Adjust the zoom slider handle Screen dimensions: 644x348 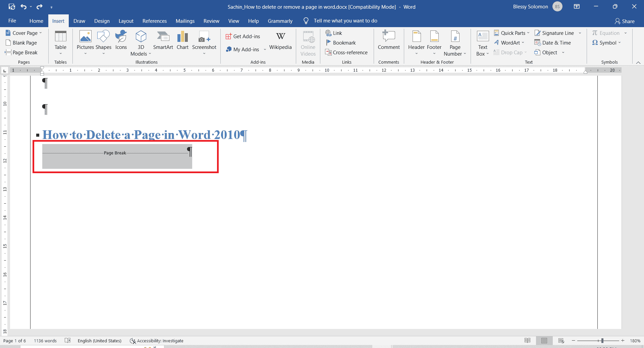pos(602,341)
